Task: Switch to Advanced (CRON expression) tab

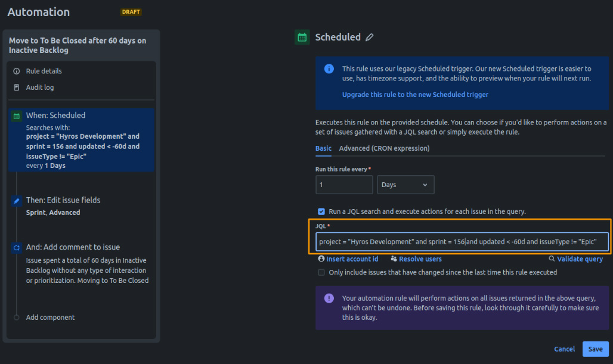Action: point(384,148)
